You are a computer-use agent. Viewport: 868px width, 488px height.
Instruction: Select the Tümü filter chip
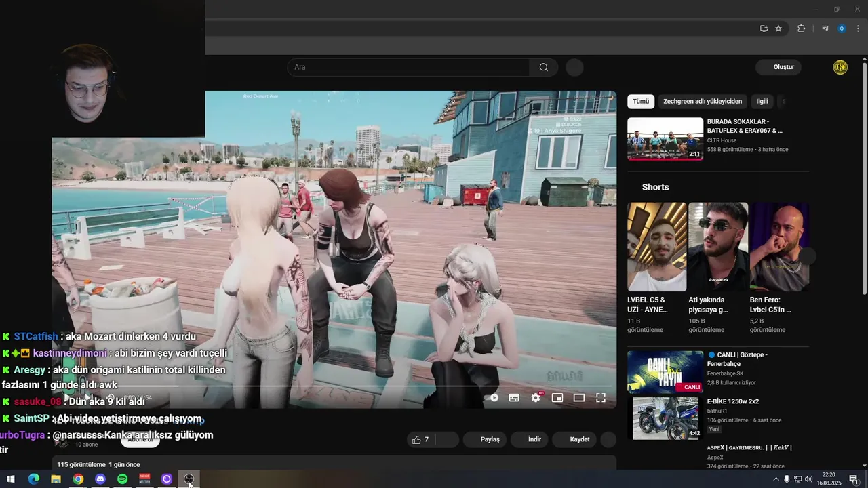click(x=641, y=101)
